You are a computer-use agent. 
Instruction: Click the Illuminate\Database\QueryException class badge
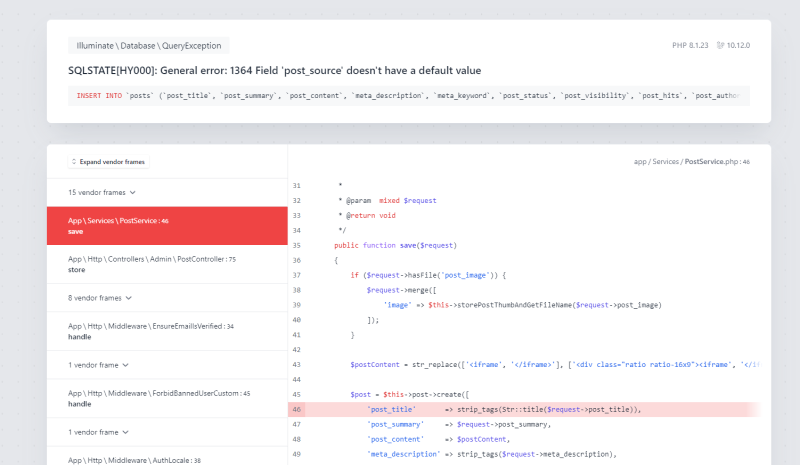pyautogui.click(x=149, y=46)
